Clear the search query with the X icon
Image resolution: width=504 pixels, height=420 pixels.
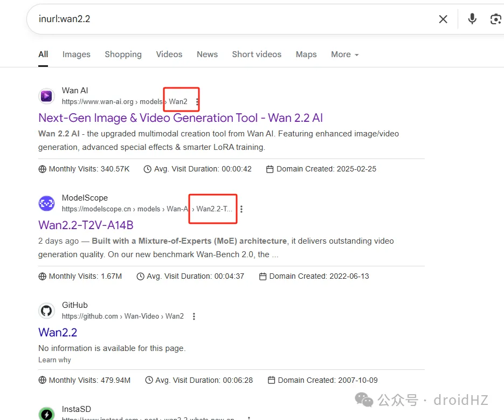pyautogui.click(x=443, y=19)
